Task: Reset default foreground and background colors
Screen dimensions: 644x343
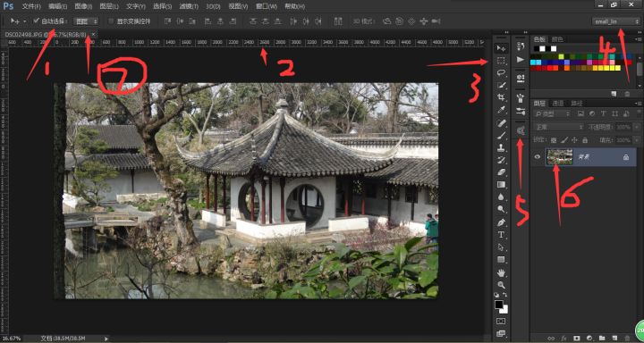Action: coord(496,295)
